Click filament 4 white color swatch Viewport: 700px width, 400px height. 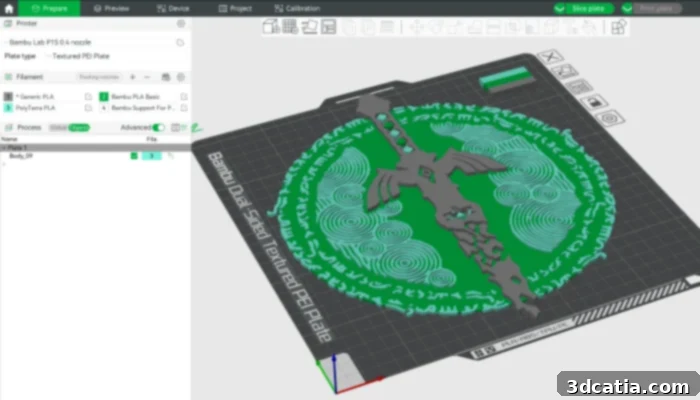(x=104, y=108)
